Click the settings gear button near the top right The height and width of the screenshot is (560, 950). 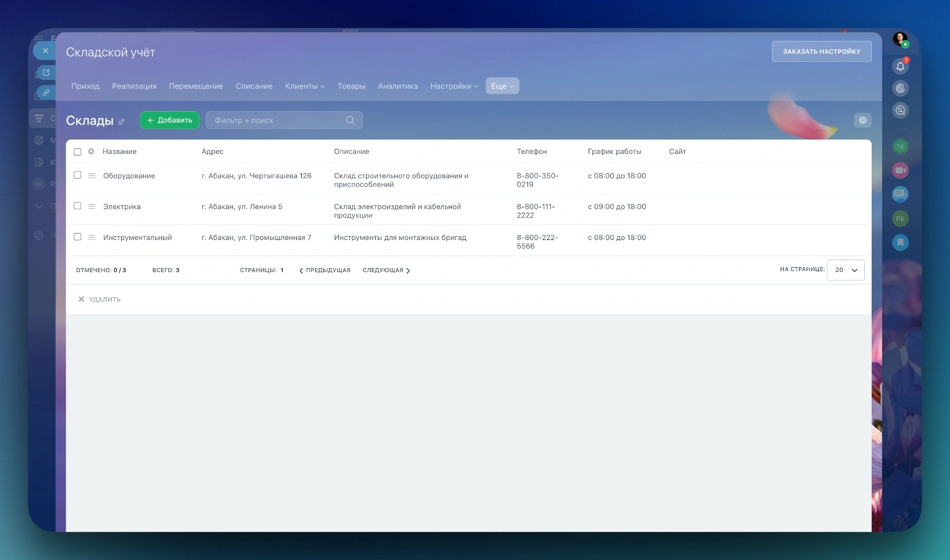point(862,120)
